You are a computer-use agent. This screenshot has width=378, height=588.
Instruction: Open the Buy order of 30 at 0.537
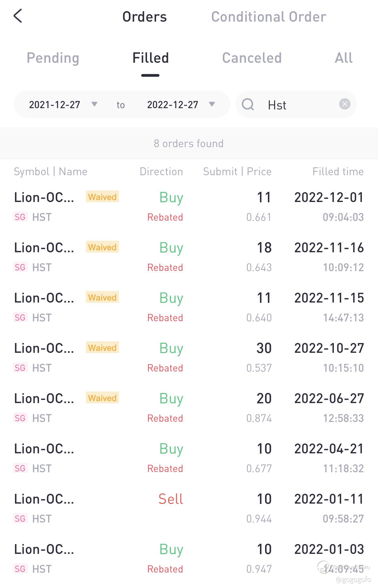pyautogui.click(x=189, y=358)
